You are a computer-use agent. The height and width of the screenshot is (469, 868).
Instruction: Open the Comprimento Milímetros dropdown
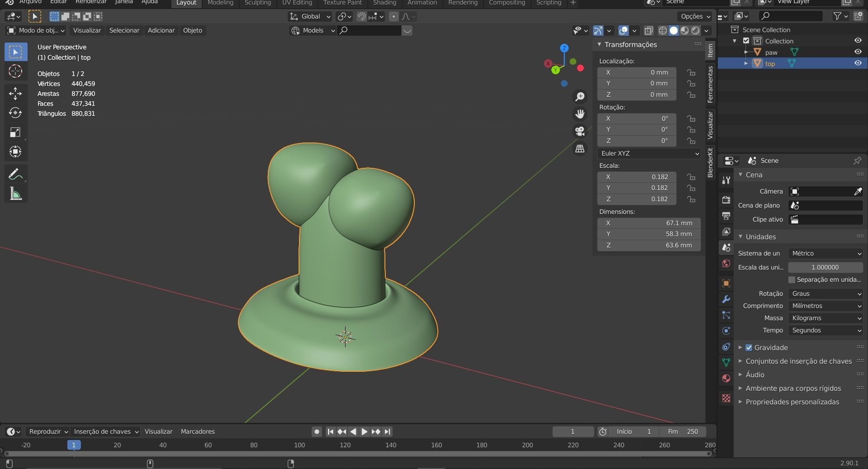coord(825,306)
